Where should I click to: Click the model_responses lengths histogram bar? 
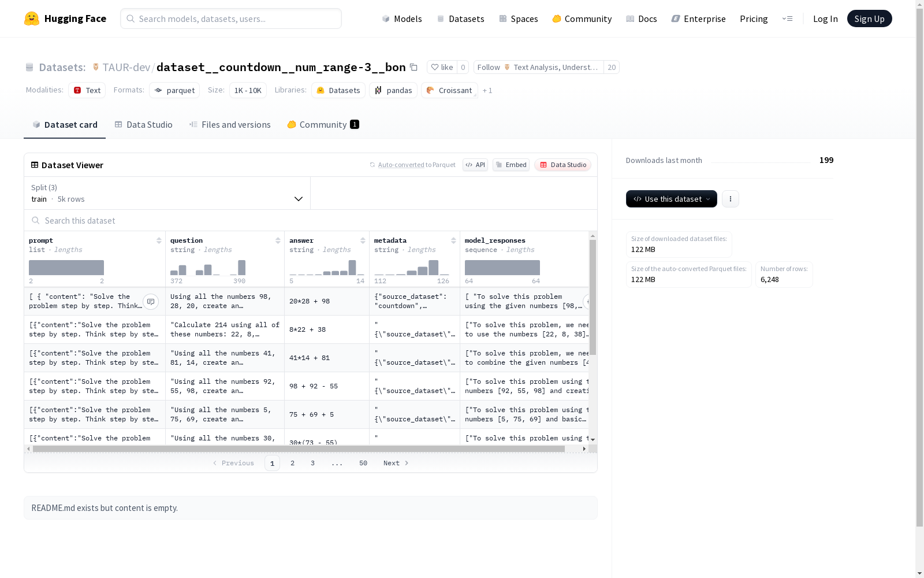tap(502, 268)
